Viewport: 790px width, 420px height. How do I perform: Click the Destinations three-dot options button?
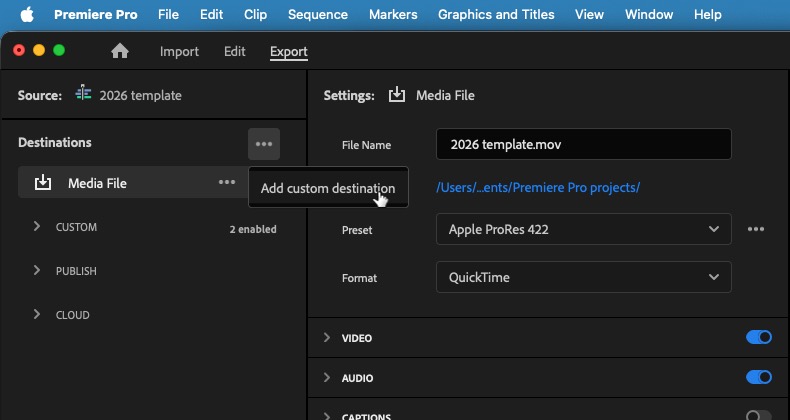tap(264, 144)
